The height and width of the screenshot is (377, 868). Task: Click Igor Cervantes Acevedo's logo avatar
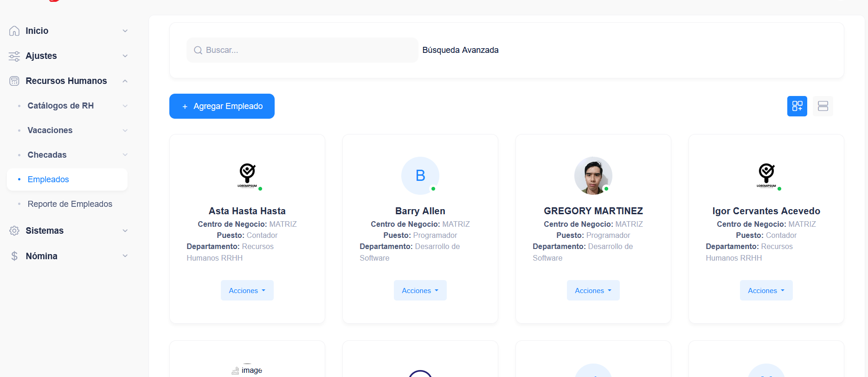pos(766,176)
